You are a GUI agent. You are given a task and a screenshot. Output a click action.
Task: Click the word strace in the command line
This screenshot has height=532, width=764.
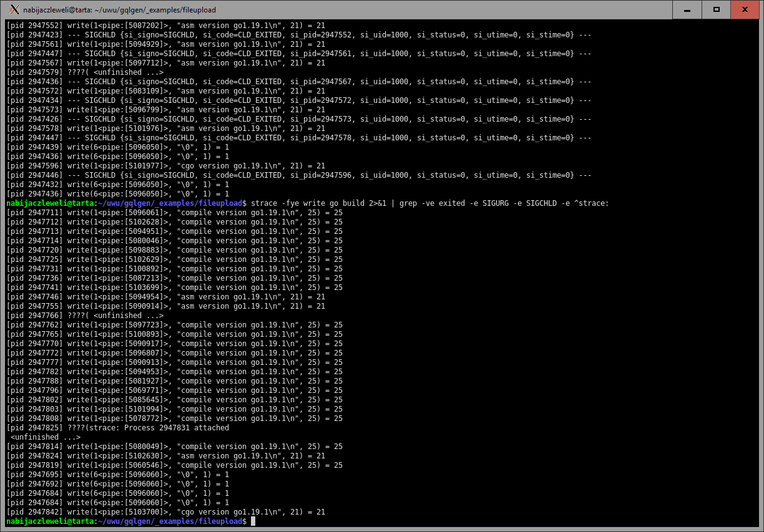point(263,203)
